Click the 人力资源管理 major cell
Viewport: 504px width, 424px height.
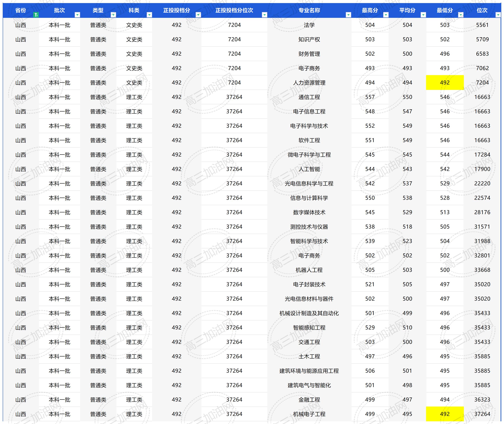[x=309, y=83]
